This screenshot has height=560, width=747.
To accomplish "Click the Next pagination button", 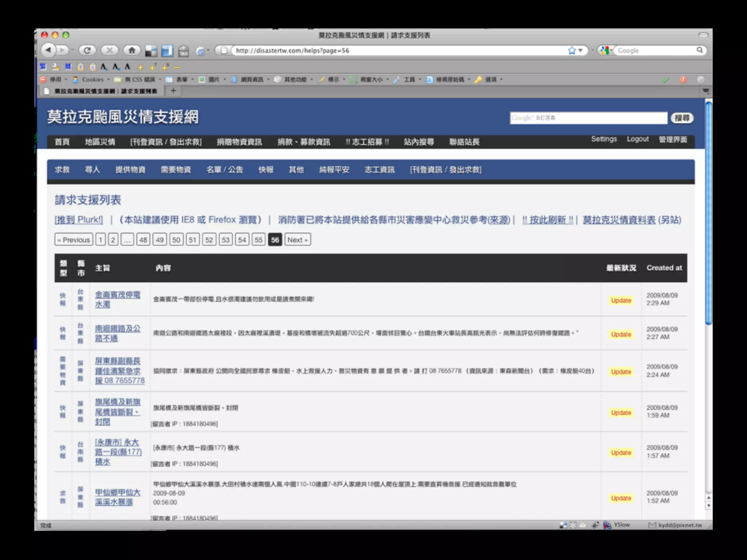I will pyautogui.click(x=297, y=240).
